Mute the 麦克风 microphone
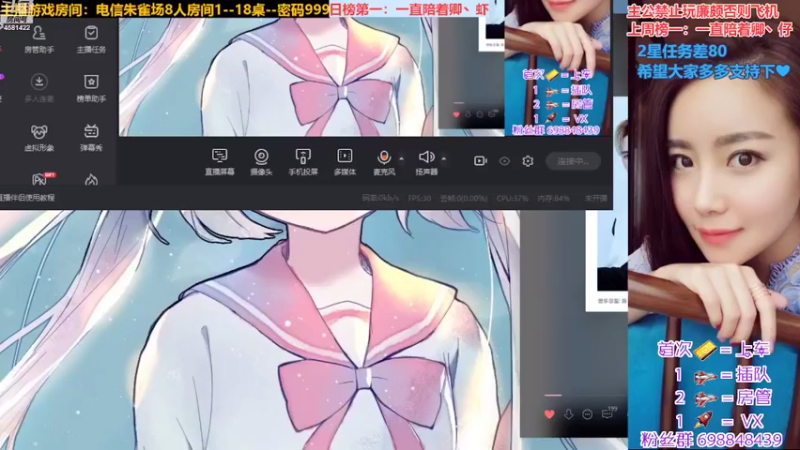 pos(384,162)
